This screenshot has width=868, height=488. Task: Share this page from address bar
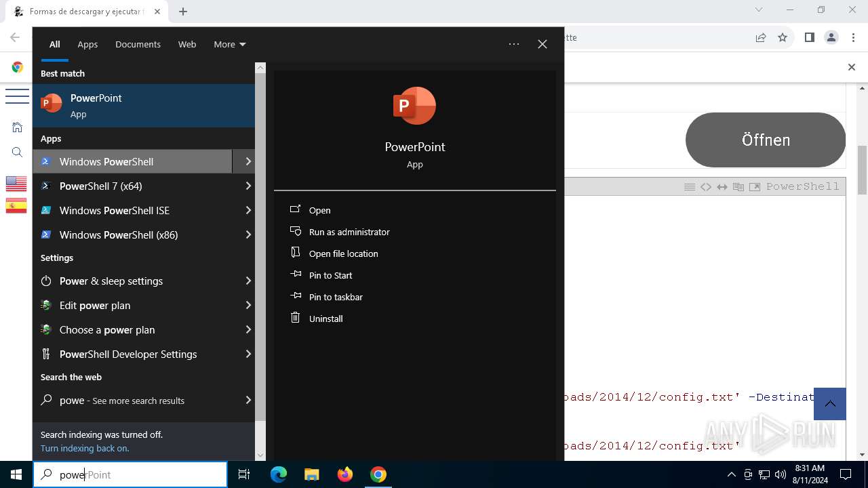tap(761, 37)
